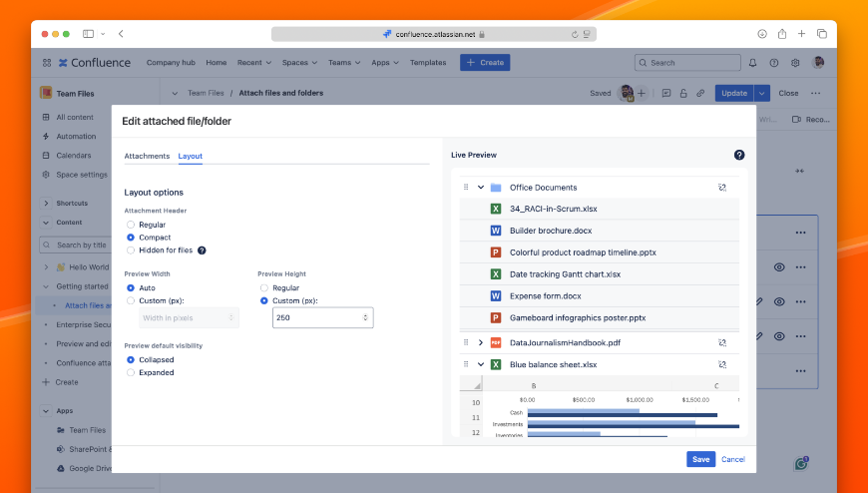Open Expense form.docx in preview list
This screenshot has width=868, height=493.
coord(545,296)
